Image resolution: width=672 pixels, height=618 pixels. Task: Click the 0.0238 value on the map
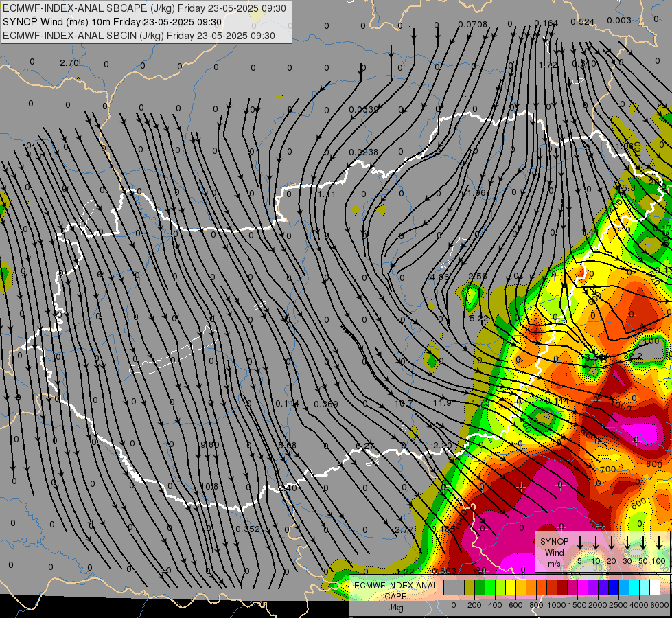point(363,152)
